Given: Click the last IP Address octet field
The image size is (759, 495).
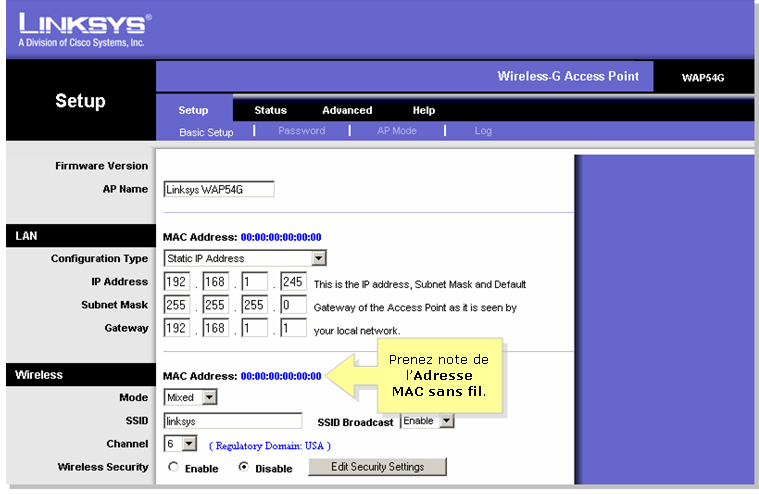Looking at the screenshot, I should [x=293, y=283].
